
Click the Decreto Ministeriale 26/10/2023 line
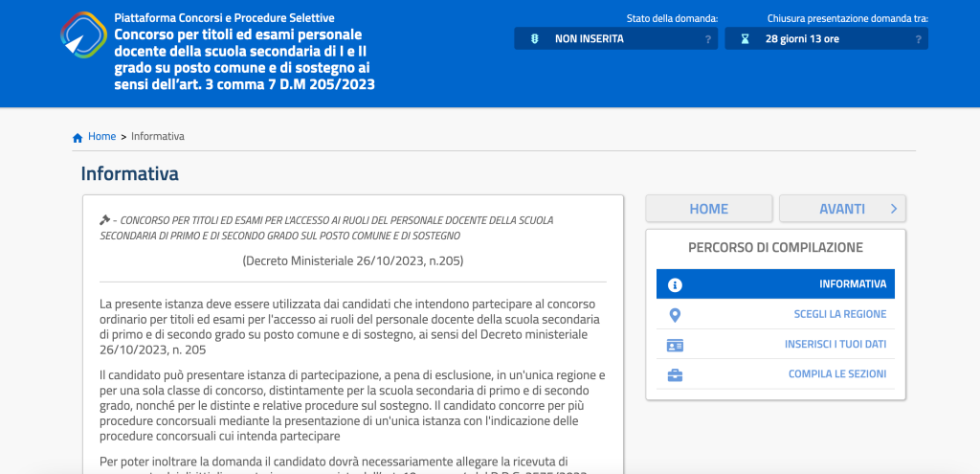(352, 260)
